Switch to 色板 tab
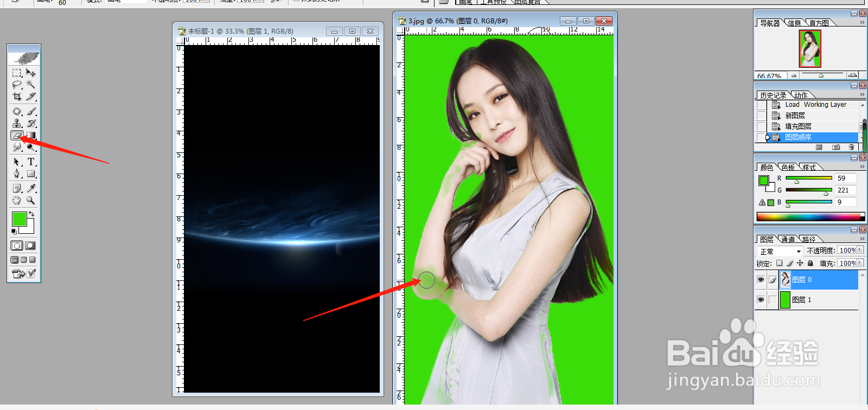The image size is (868, 410). [x=788, y=167]
